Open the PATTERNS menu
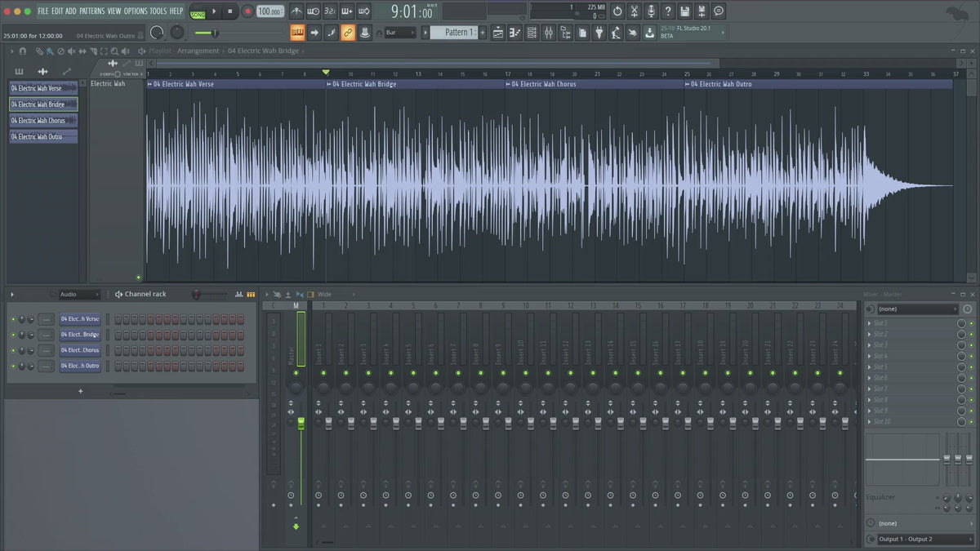 pos(91,11)
